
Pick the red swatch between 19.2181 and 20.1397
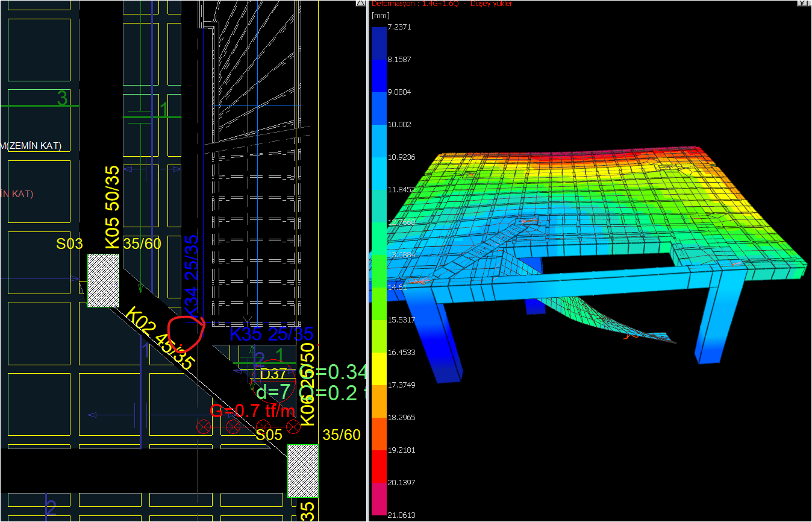click(379, 467)
